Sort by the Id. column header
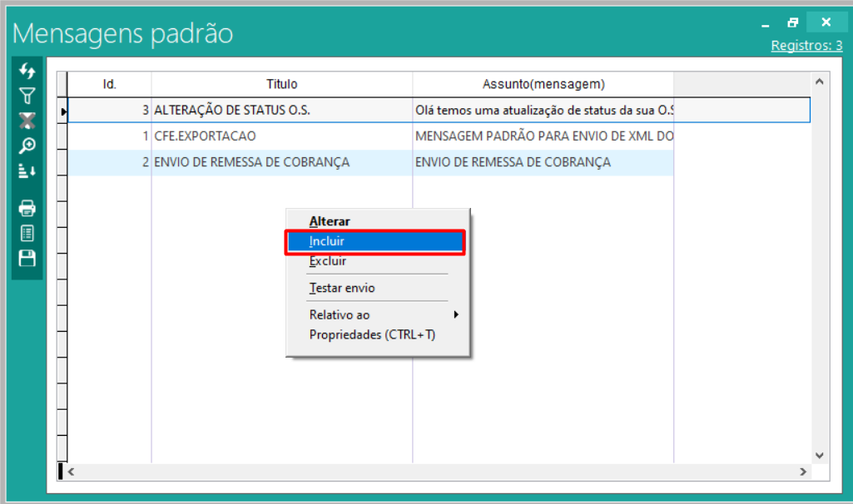853x504 pixels. 109,84
